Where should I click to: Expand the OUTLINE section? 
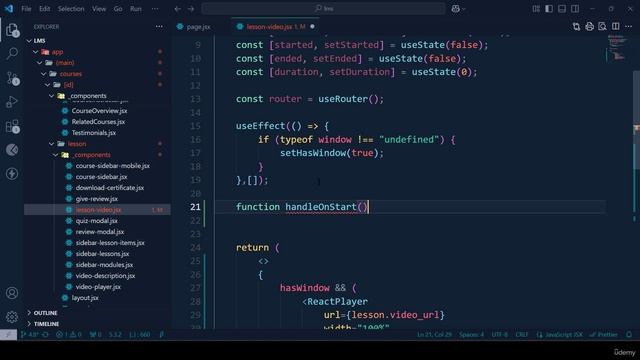click(x=45, y=313)
